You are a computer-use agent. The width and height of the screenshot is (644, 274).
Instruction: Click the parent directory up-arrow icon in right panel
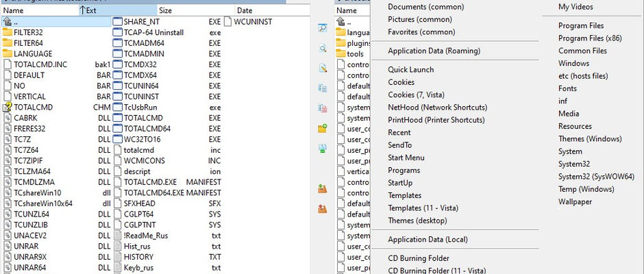(340, 22)
